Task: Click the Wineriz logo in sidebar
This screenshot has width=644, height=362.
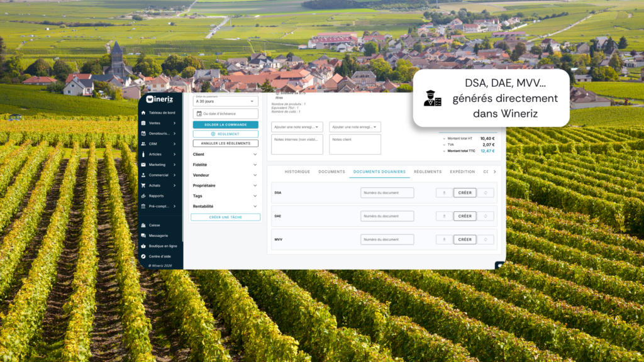Action: [160, 99]
